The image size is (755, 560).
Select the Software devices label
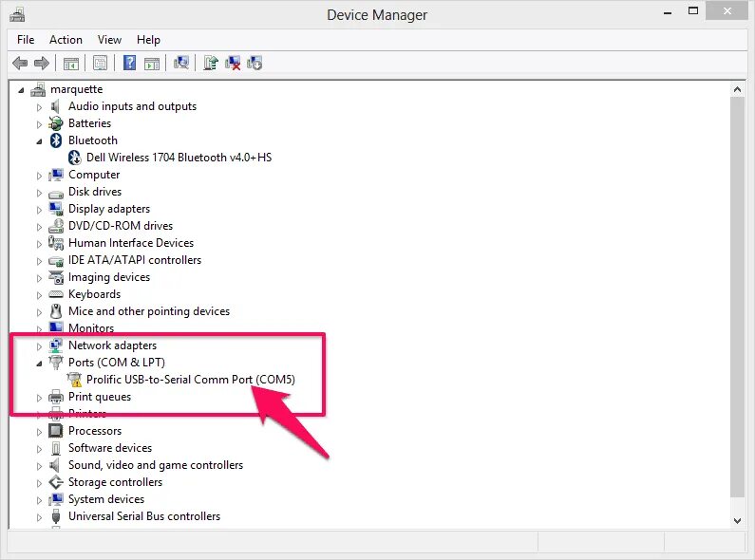pos(110,448)
